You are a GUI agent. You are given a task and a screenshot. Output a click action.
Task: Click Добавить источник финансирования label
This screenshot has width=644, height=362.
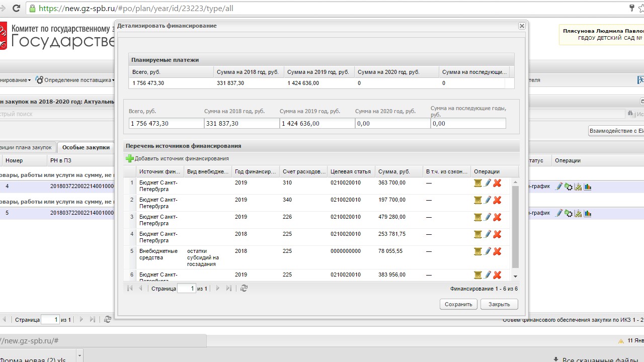click(x=182, y=159)
